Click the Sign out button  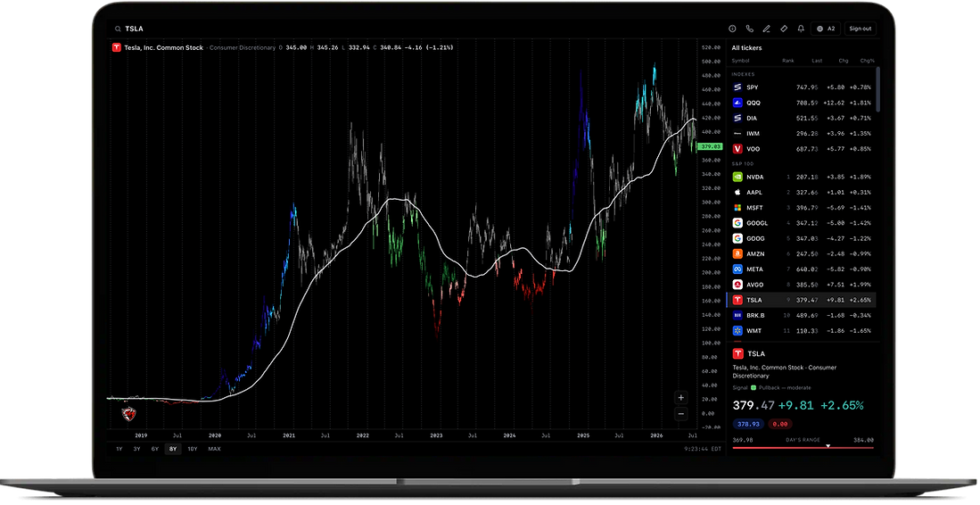[861, 29]
